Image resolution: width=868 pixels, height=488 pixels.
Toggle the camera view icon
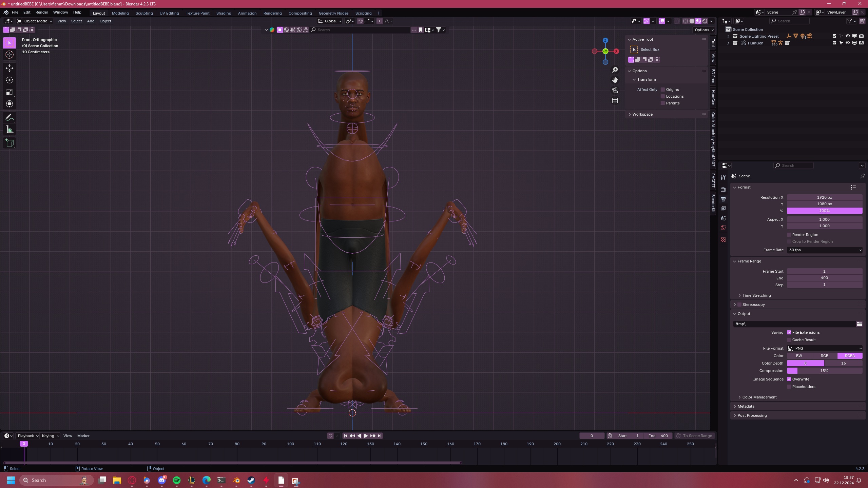click(615, 90)
